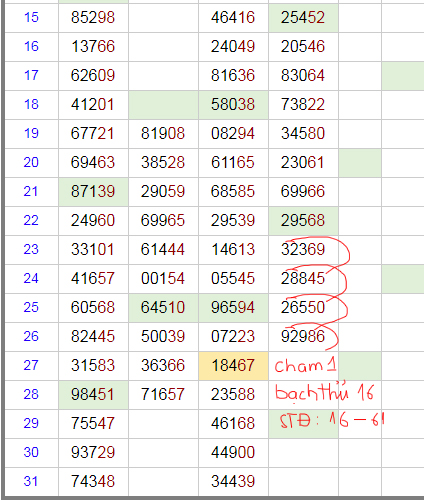Click cell with 26550

303,308
